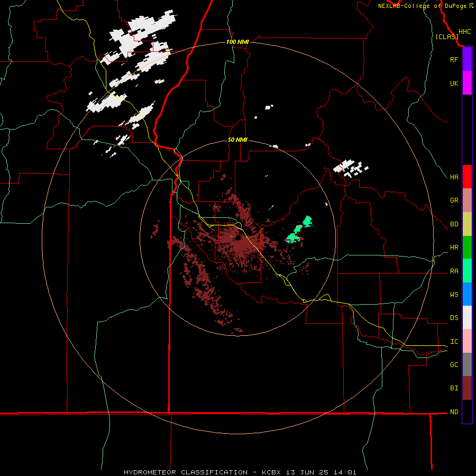
Task: Click the HR legend label
Action: 454,248
